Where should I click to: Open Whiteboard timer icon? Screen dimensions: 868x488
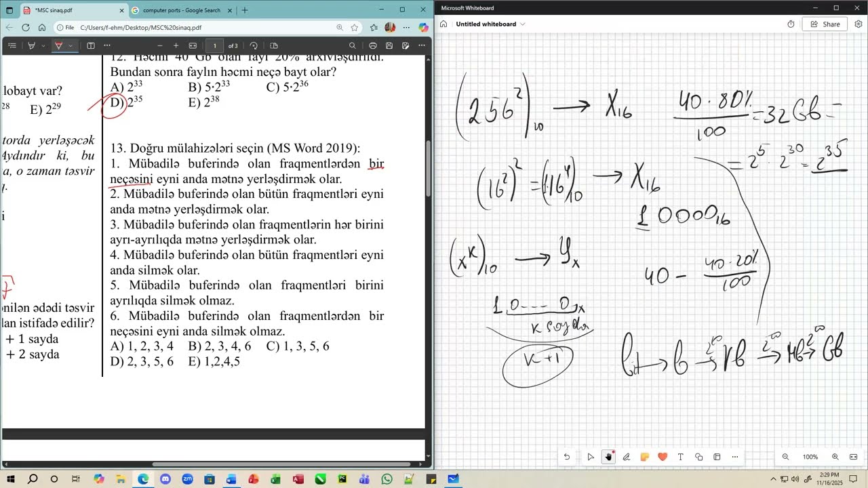791,24
